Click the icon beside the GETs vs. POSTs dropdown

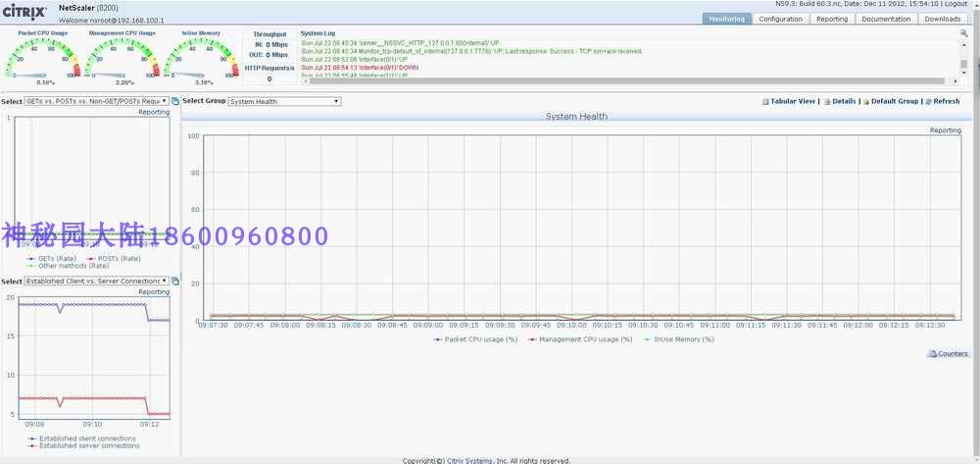pos(175,101)
